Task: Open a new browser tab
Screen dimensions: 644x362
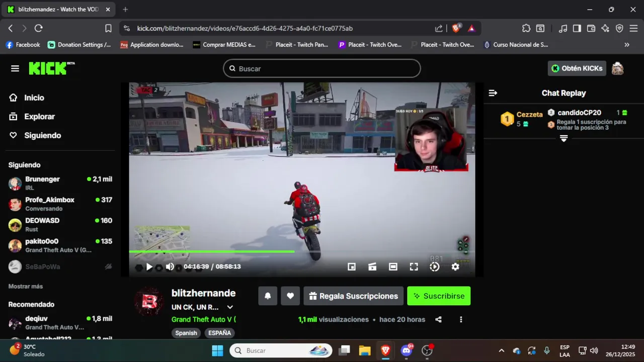Action: pyautogui.click(x=125, y=10)
